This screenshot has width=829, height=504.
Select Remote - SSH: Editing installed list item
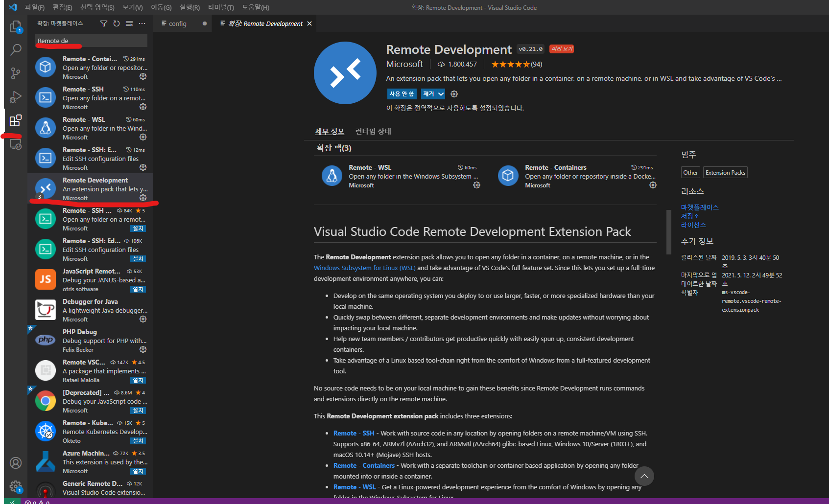pos(90,159)
